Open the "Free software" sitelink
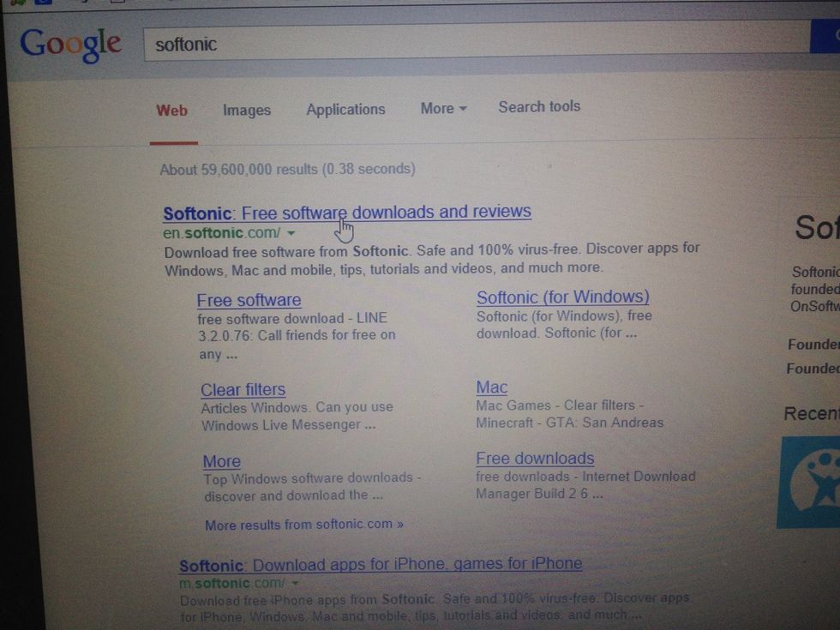The image size is (840, 630). tap(249, 300)
